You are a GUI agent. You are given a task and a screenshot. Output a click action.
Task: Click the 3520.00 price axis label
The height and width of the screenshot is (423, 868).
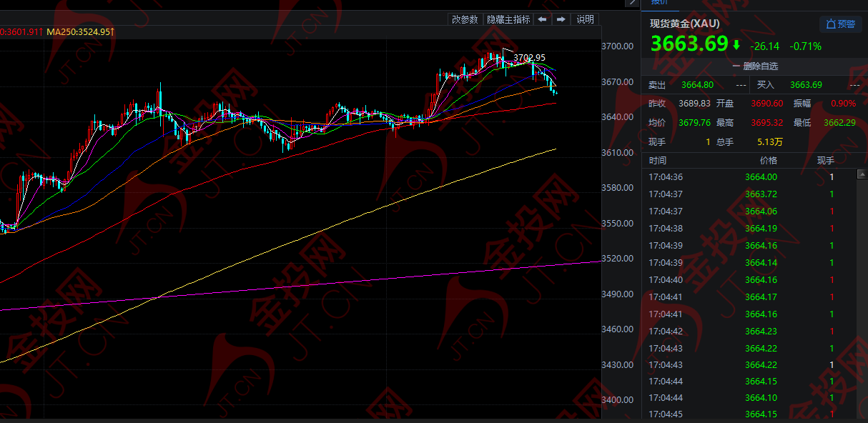coord(617,259)
